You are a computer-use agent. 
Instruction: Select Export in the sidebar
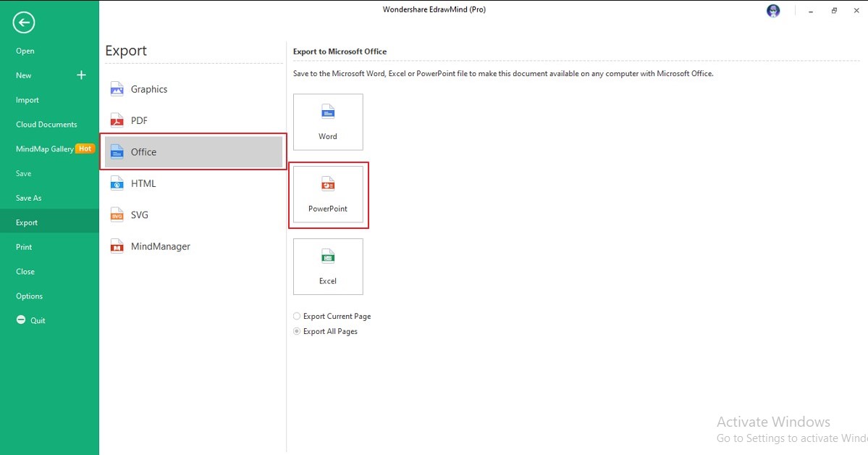(x=27, y=222)
